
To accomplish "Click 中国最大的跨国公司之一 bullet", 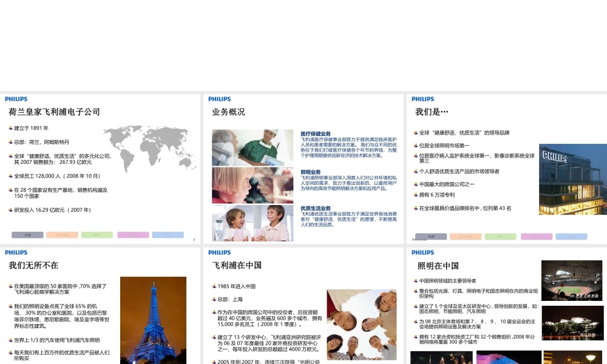I will point(446,184).
